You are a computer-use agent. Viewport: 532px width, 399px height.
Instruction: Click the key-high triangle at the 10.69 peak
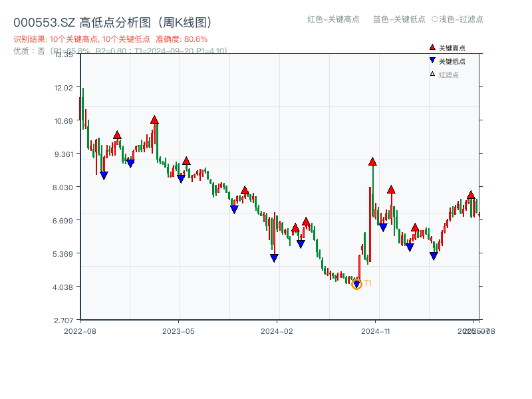[154, 120]
